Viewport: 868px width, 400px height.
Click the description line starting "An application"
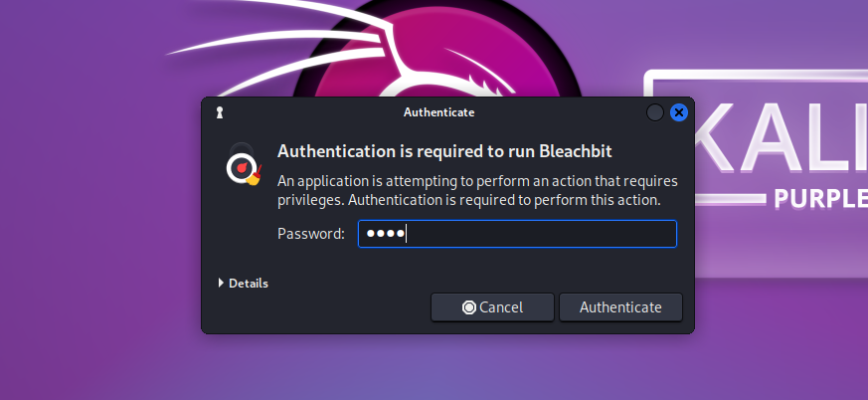[x=477, y=181]
